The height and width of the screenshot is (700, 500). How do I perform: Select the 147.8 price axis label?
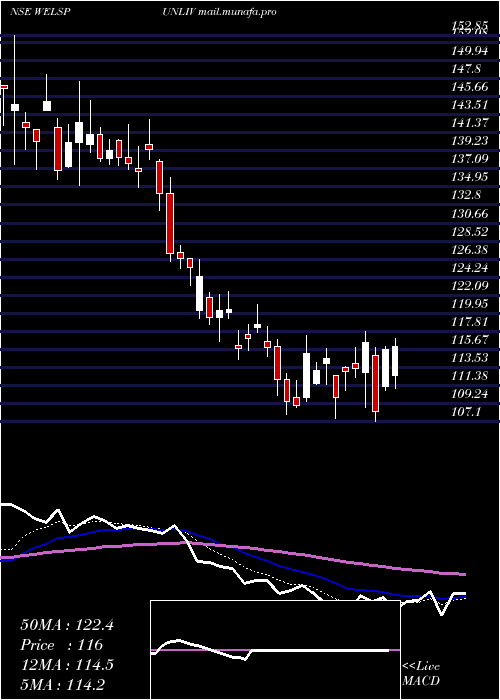467,69
